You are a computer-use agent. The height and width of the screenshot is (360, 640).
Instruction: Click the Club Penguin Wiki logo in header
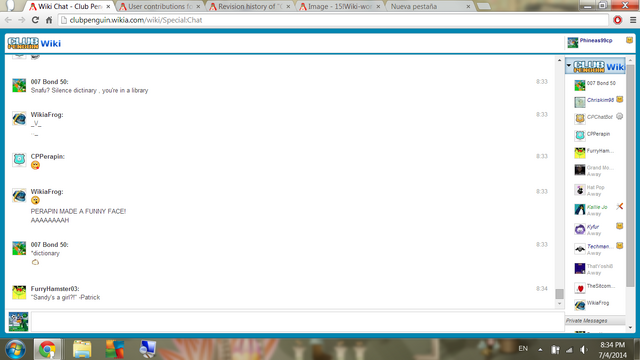point(34,43)
